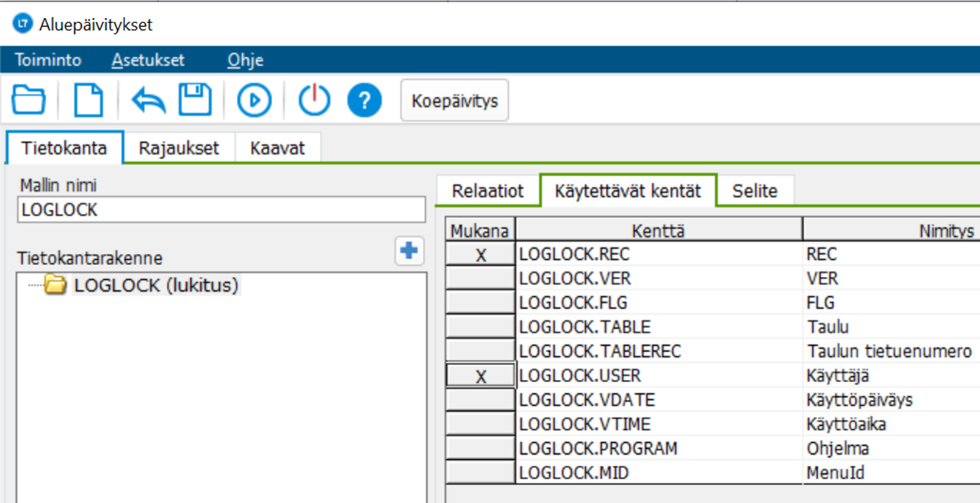Click the open folder toolbar icon
The image size is (980, 503).
click(x=29, y=100)
